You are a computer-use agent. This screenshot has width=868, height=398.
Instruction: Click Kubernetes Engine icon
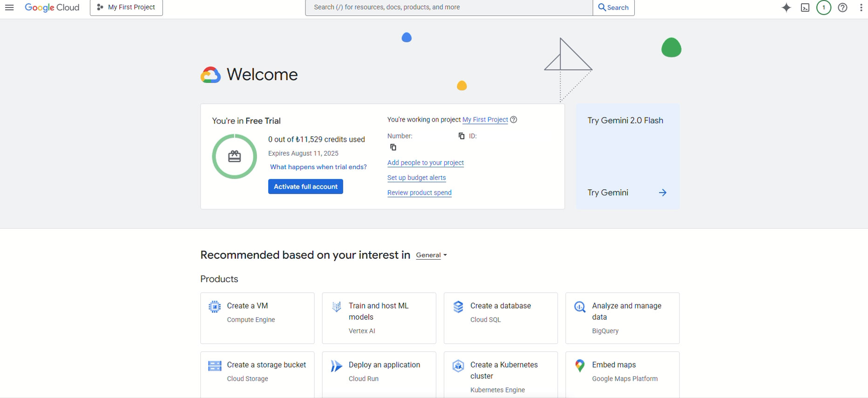458,366
